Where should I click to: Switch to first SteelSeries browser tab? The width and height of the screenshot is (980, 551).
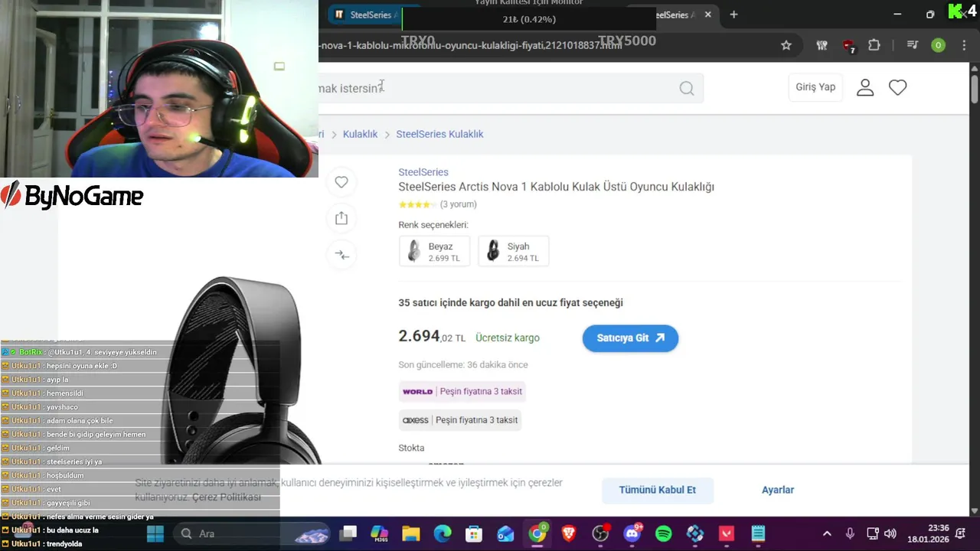coord(367,15)
